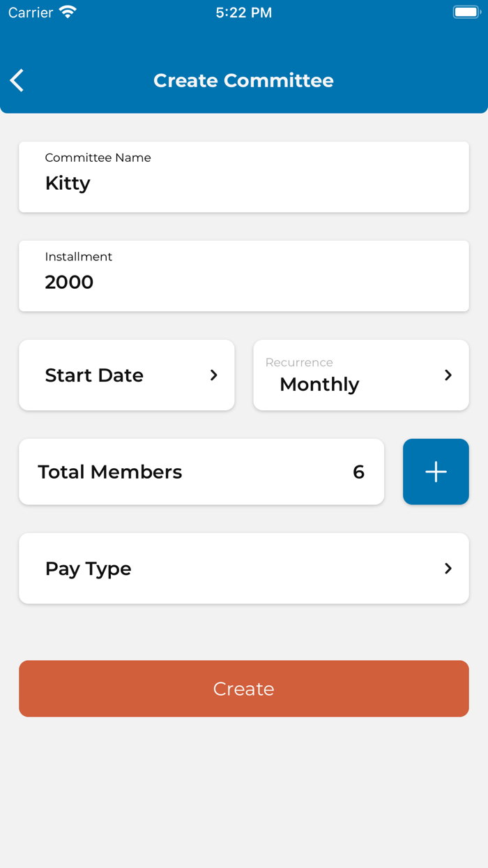
Task: Open the Start Date picker
Action: point(95,375)
